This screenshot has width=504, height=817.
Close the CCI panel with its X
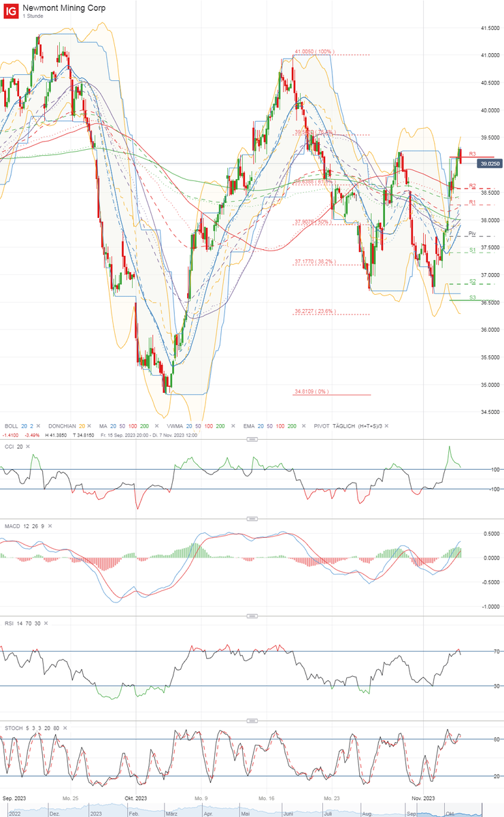coord(28,446)
